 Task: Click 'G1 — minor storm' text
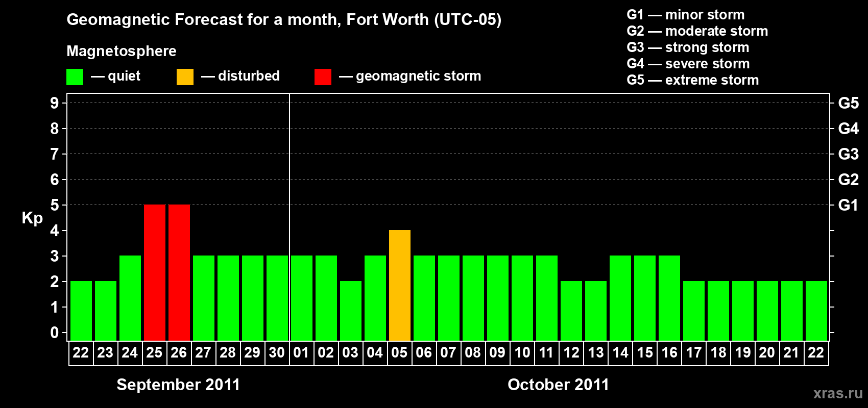pos(686,15)
